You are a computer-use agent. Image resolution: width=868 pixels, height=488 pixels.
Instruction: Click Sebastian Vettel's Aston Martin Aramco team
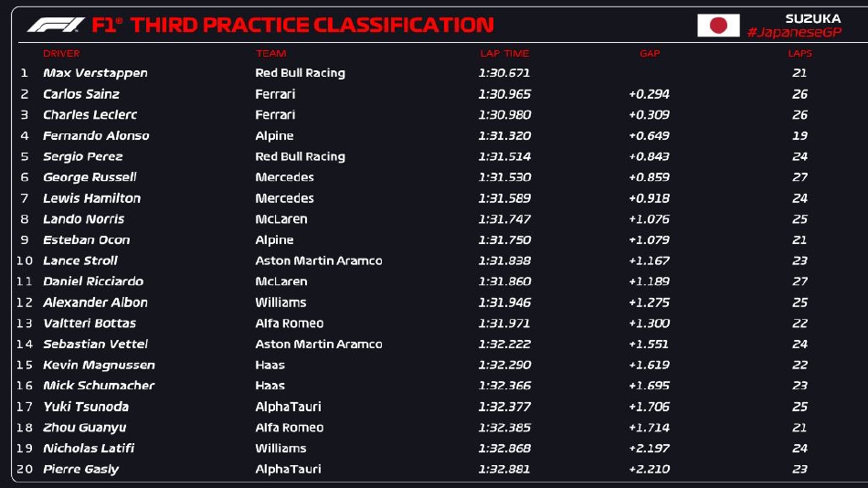(x=318, y=345)
